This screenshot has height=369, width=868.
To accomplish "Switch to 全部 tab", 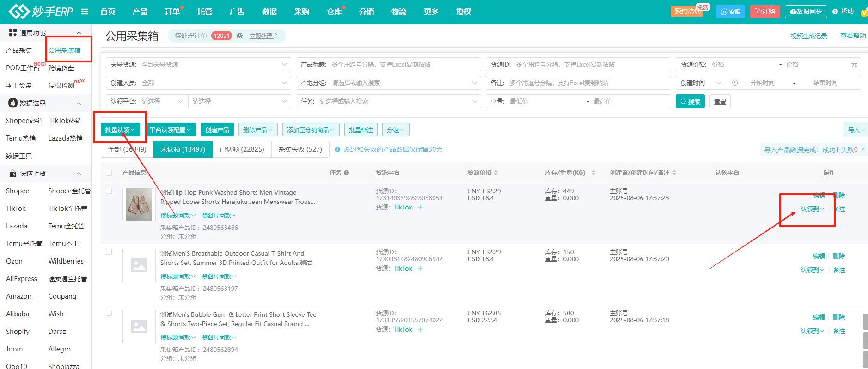I will click(x=127, y=149).
